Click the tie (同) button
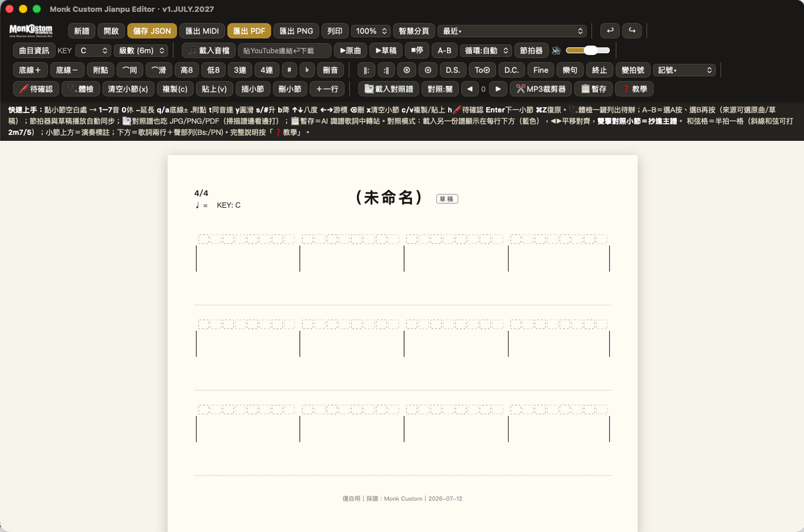This screenshot has width=804, height=532. click(x=129, y=70)
